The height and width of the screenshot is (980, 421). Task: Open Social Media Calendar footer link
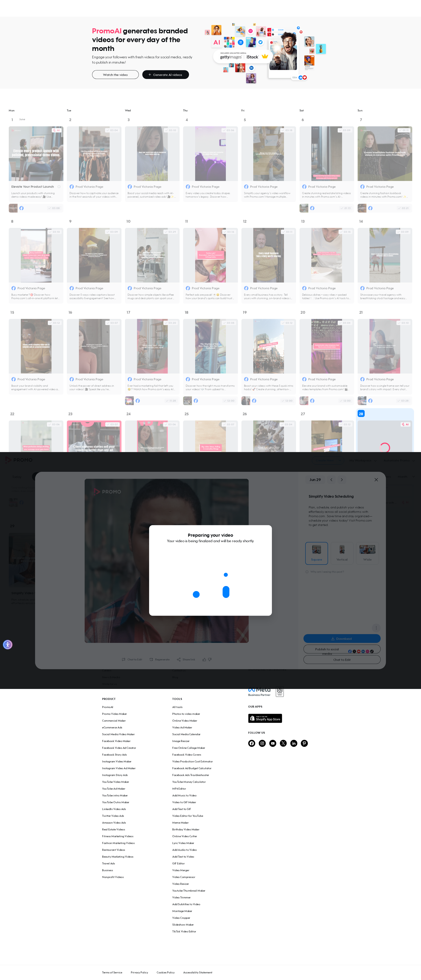[x=186, y=734]
